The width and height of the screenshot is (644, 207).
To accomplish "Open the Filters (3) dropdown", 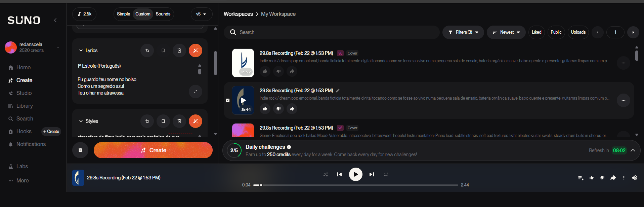I will [463, 32].
